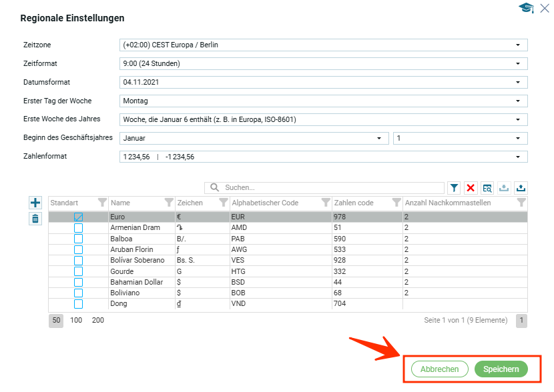Click the Speichern button
Viewport: 554px width, 392px height.
[x=501, y=369]
